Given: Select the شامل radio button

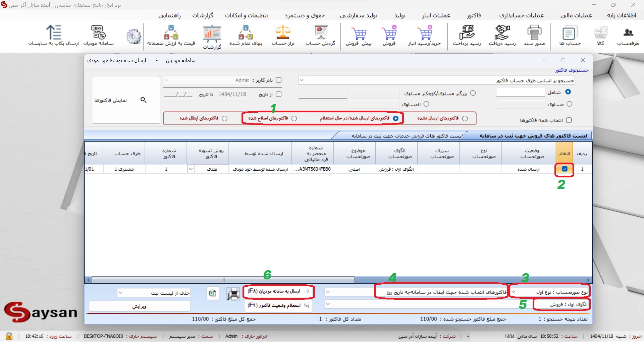Looking at the screenshot, I should click(x=568, y=92).
